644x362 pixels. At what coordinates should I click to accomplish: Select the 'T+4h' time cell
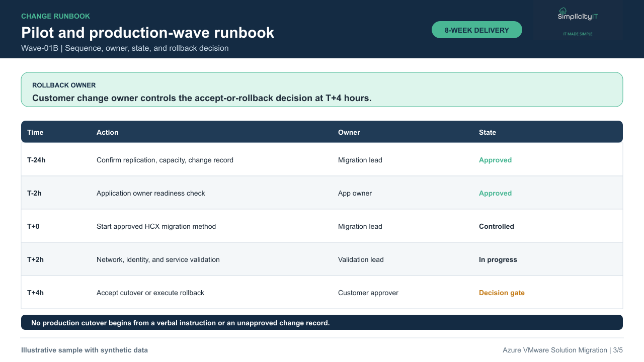pyautogui.click(x=35, y=293)
